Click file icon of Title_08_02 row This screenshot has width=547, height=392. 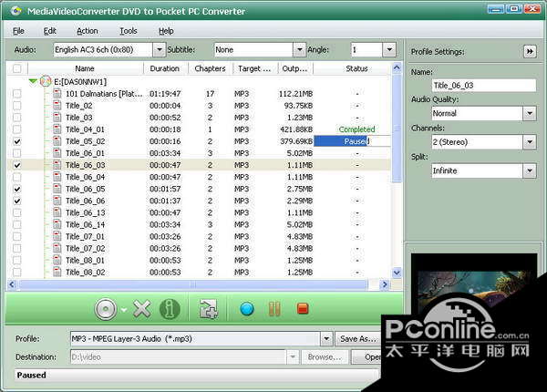57,272
